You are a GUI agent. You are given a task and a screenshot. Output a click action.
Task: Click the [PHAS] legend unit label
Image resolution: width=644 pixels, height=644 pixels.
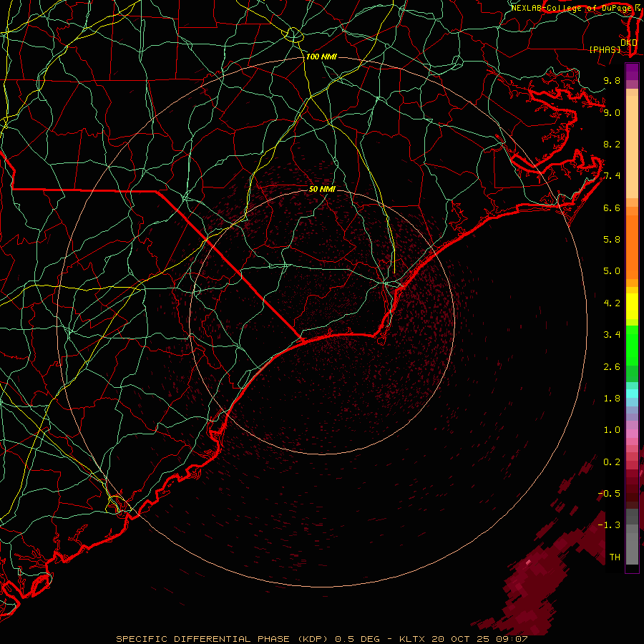coord(605,49)
